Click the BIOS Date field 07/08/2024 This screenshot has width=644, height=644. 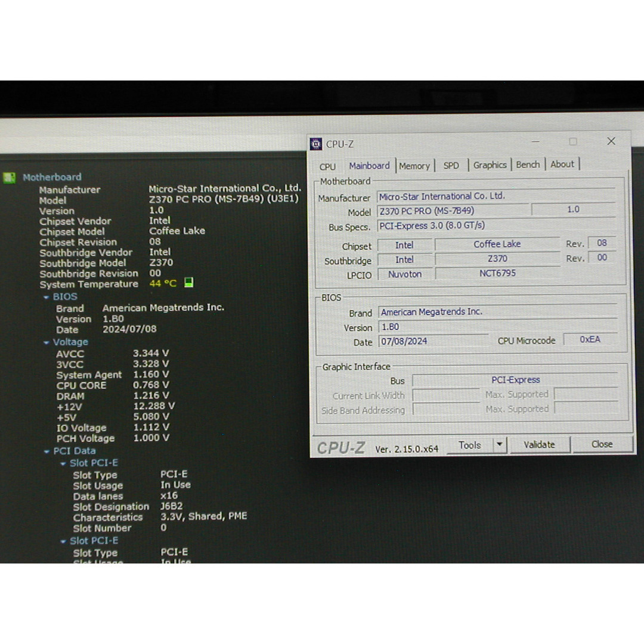434,341
